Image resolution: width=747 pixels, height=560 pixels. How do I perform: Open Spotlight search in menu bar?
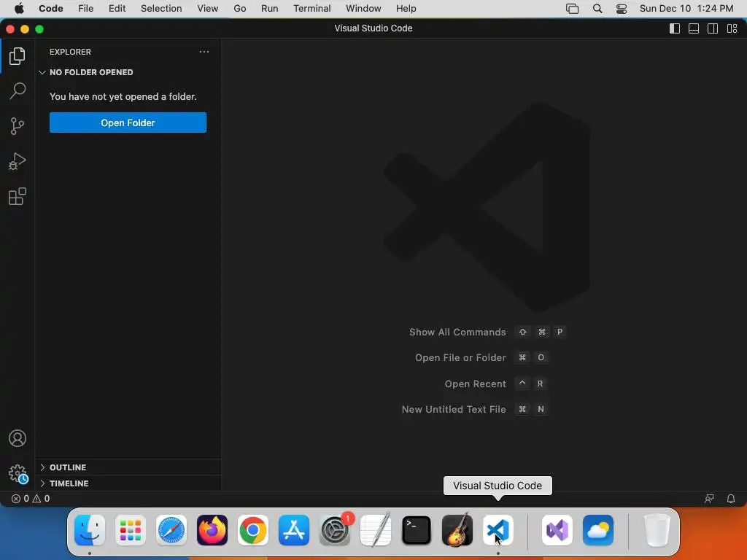click(597, 9)
